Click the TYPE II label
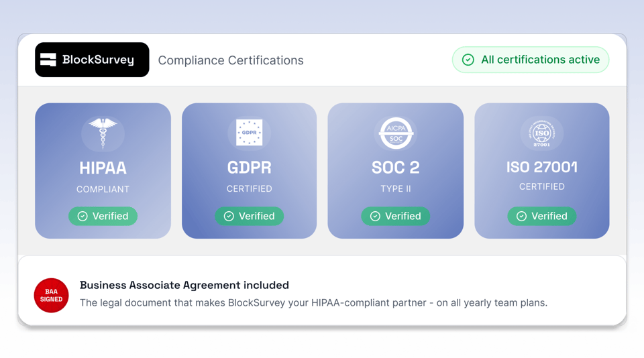Screen dimensions: 644x358 coord(396,189)
